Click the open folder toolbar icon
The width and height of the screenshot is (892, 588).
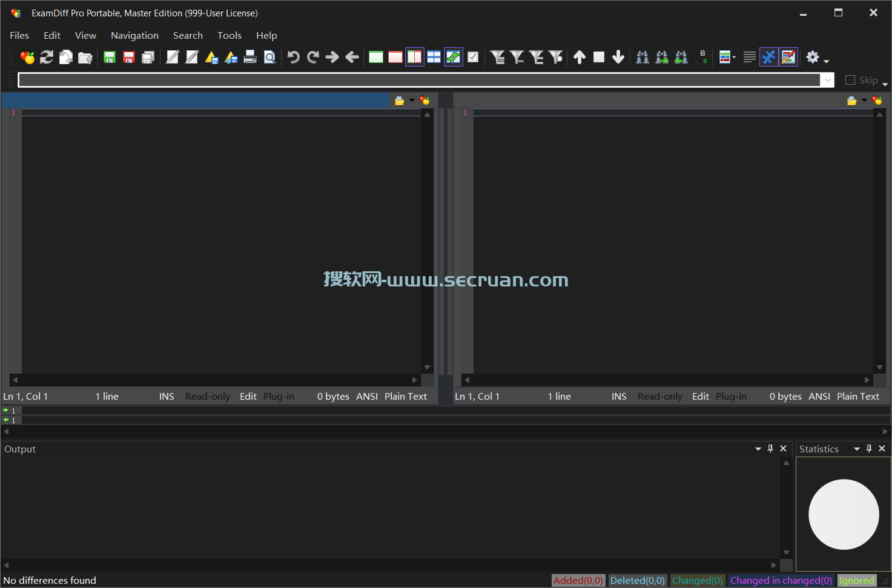pyautogui.click(x=85, y=57)
